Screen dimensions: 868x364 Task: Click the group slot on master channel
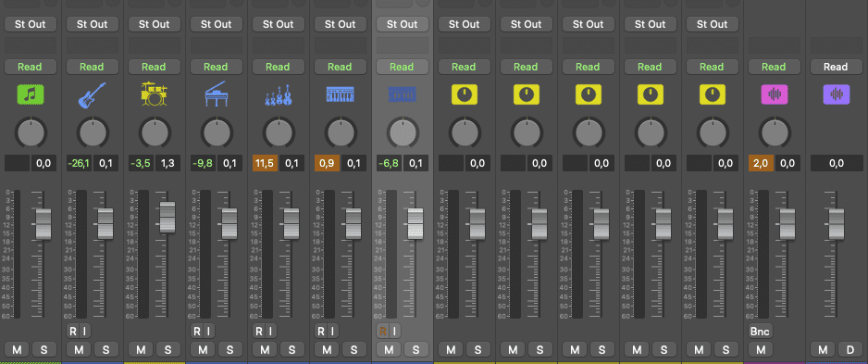point(836,45)
